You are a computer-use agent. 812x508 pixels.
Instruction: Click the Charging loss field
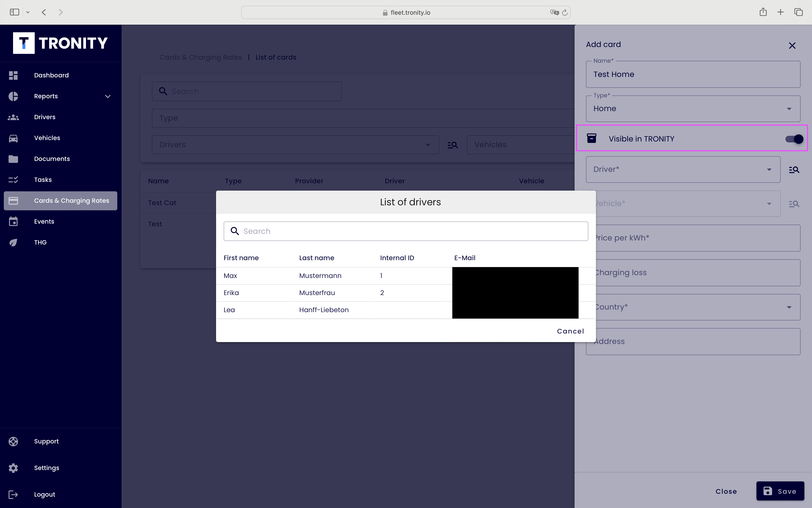pos(693,273)
